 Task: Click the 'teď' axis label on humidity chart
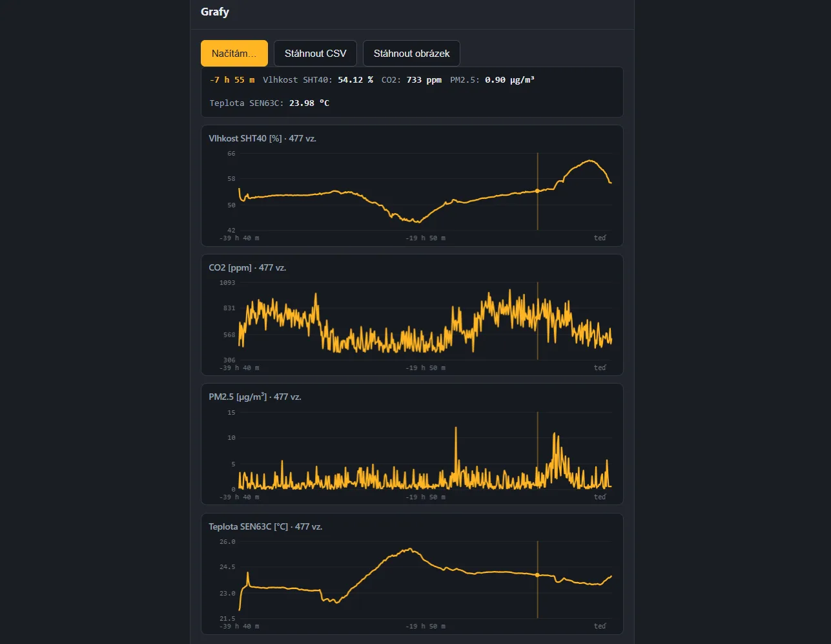pos(600,238)
